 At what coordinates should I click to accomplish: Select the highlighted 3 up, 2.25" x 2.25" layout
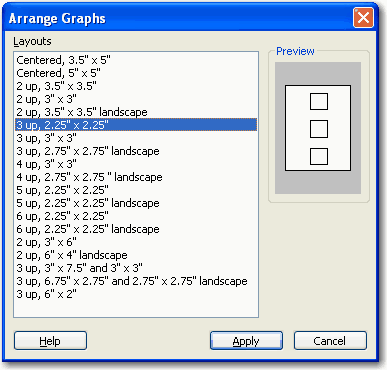pos(136,125)
